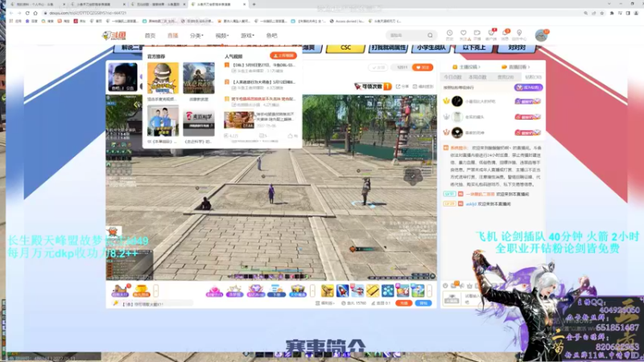Click the purple button in rank header
Screen dimensions: 644x362
pyautogui.click(x=528, y=88)
